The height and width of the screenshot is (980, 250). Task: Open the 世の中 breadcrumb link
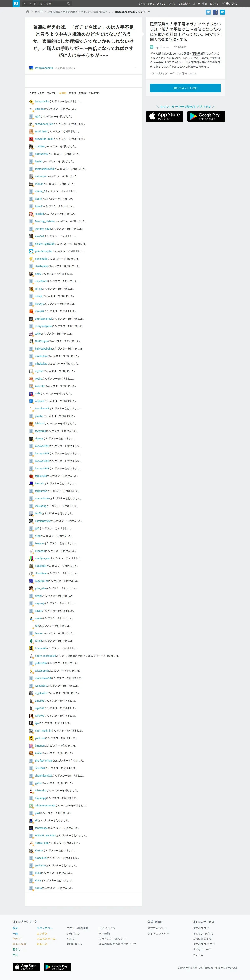point(39,12)
